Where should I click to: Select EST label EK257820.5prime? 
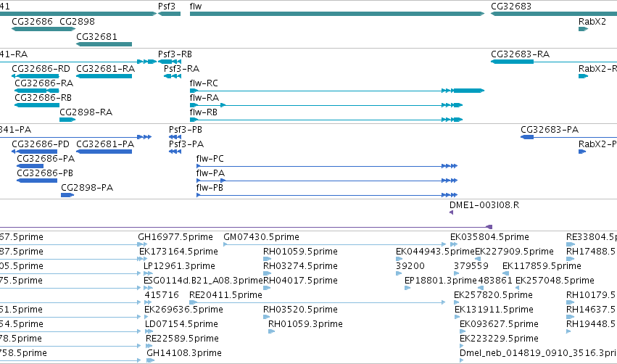pos(493,296)
